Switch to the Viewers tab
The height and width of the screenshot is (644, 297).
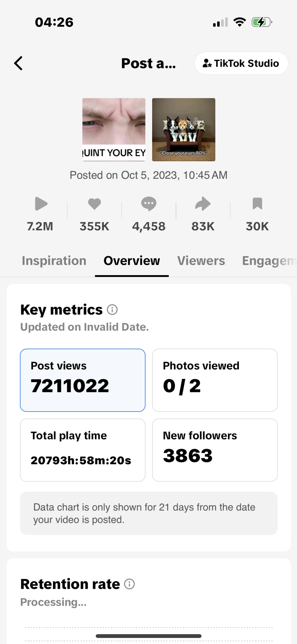[201, 261]
